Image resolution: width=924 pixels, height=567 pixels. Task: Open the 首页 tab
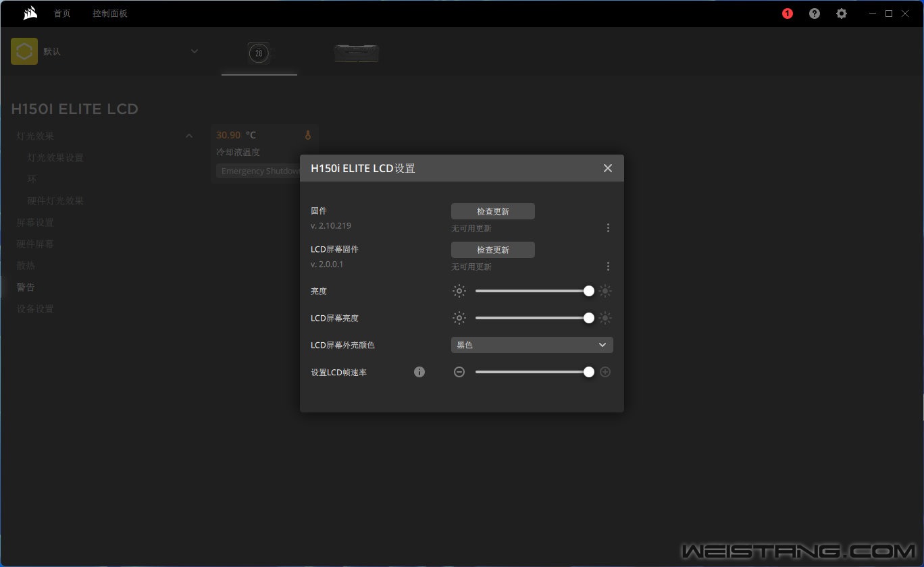(62, 13)
